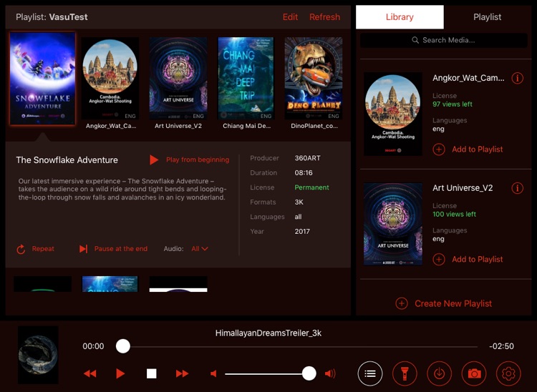537x392 pixels.
Task: Click Edit for the VasuTest playlist
Action: pos(291,17)
